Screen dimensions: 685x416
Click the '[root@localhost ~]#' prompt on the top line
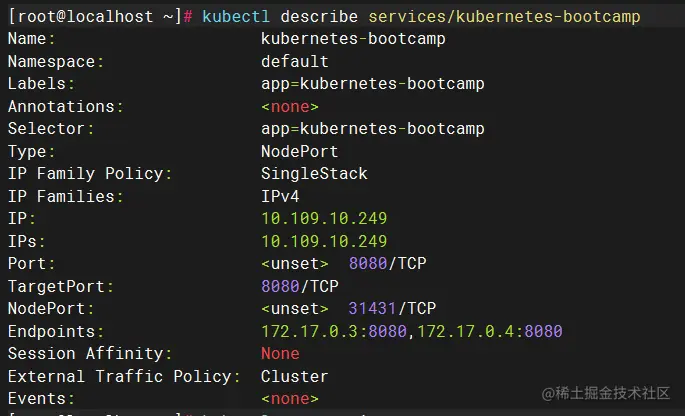100,17
